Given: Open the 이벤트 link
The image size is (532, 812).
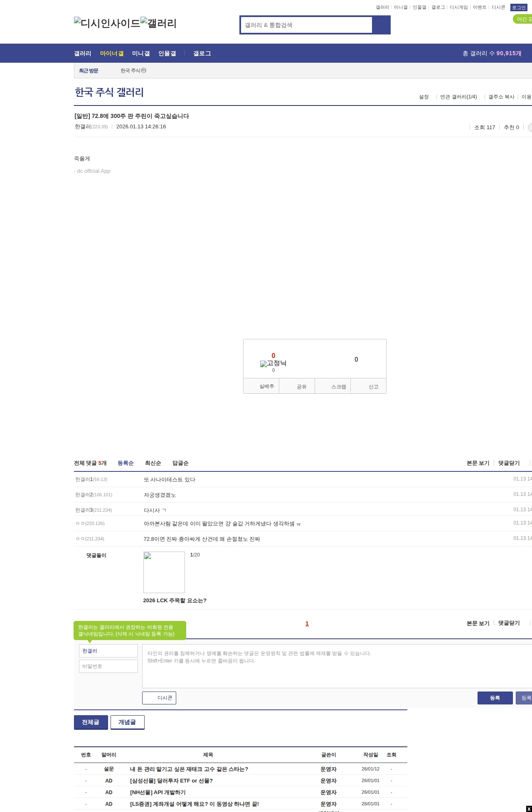Looking at the screenshot, I should [x=480, y=7].
